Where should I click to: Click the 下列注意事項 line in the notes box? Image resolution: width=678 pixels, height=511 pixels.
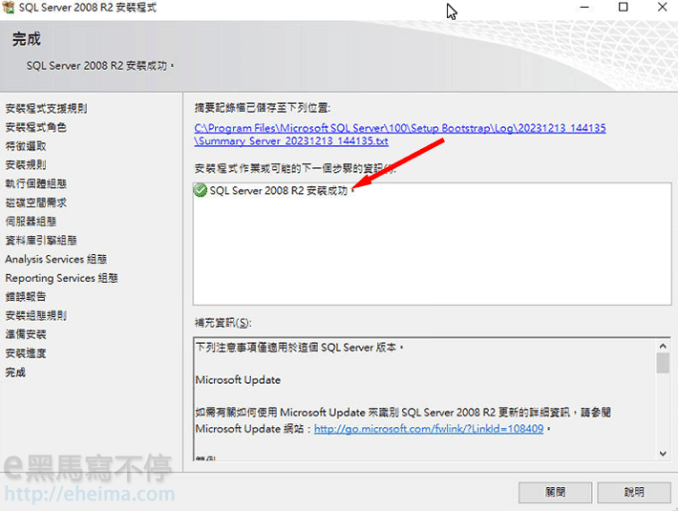click(300, 348)
